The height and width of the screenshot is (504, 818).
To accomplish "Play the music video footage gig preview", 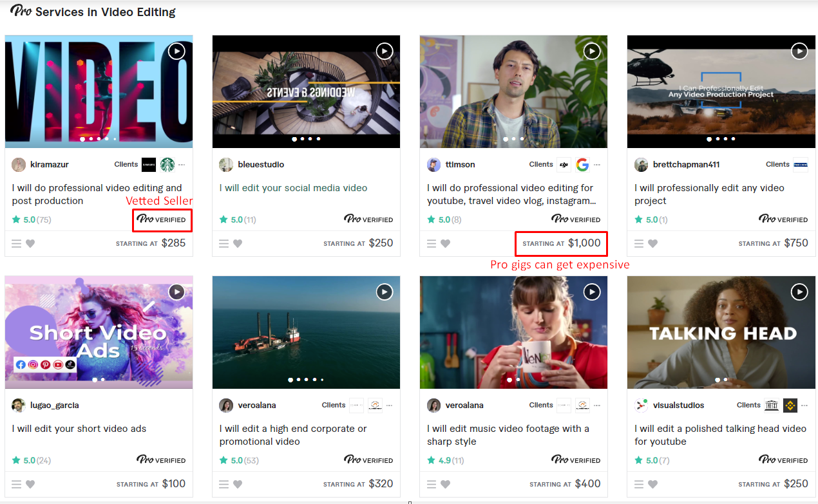I will coord(592,292).
